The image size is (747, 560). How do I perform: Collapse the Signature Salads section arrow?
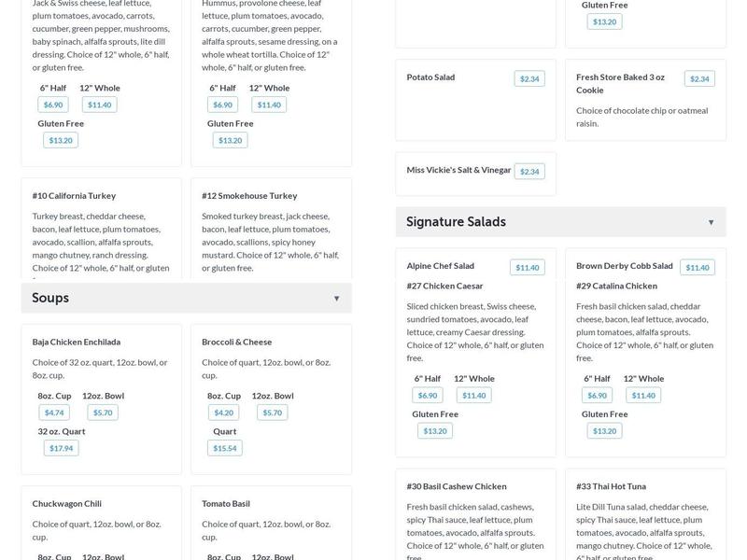(711, 222)
